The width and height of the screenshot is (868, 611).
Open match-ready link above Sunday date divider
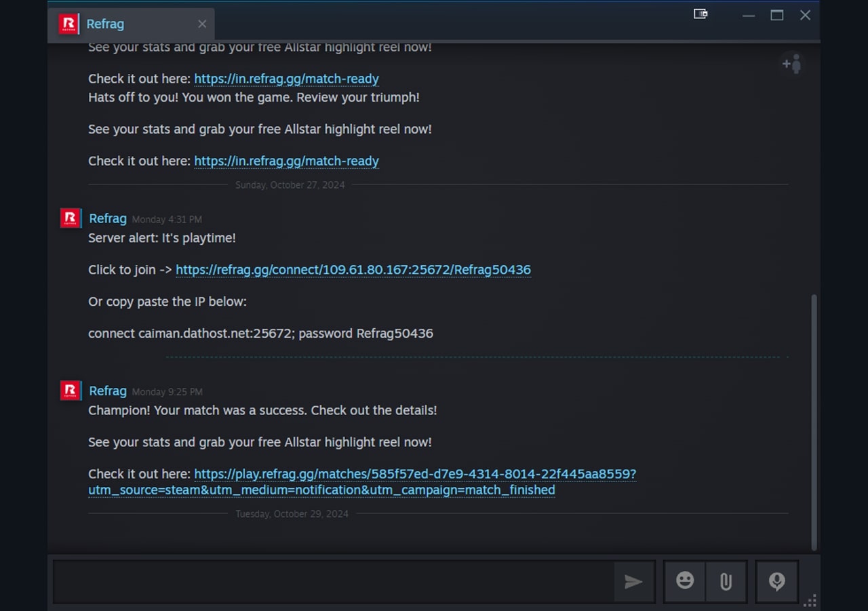286,161
